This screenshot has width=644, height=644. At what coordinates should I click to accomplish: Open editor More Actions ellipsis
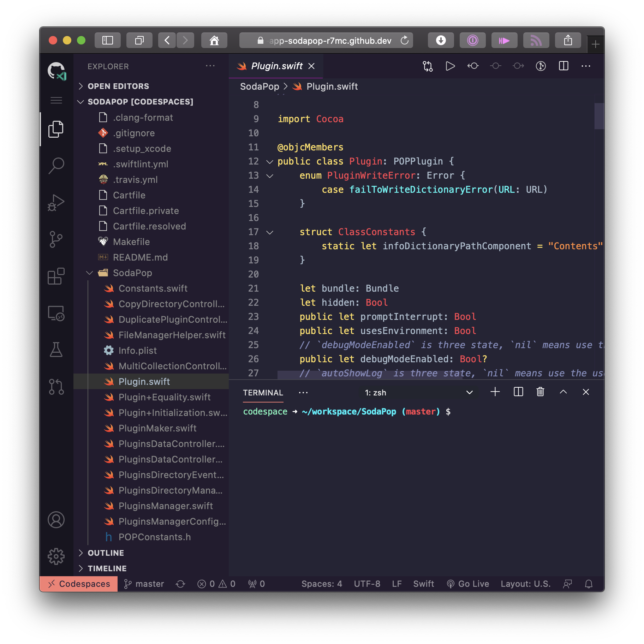click(x=586, y=66)
